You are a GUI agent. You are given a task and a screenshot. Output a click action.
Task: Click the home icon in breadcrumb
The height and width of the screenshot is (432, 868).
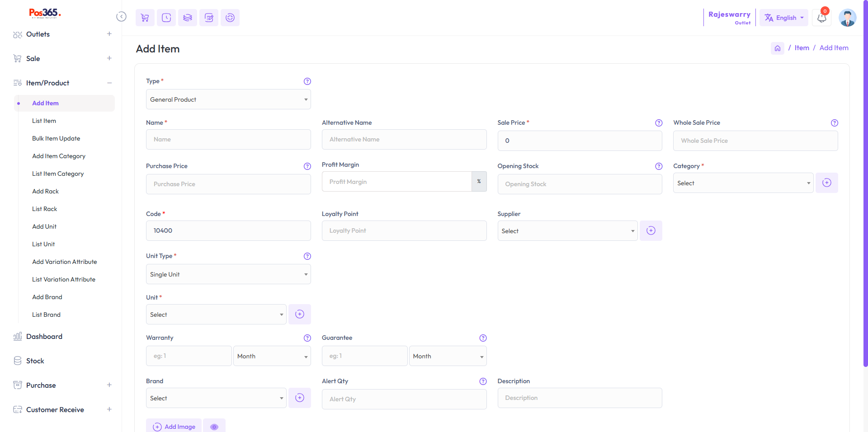[x=777, y=48]
